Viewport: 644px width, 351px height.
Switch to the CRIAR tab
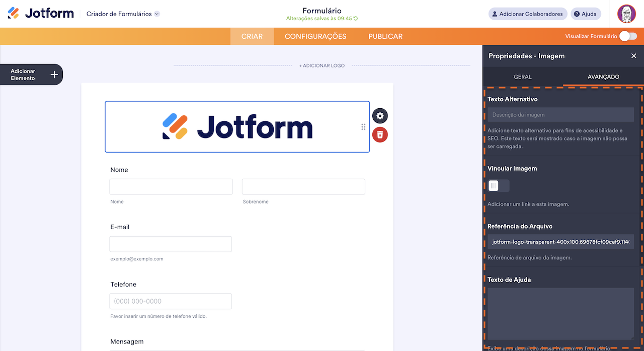252,36
